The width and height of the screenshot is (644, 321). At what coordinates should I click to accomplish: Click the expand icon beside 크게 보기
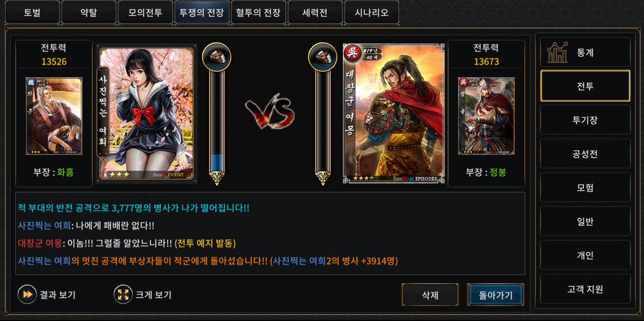click(x=123, y=295)
